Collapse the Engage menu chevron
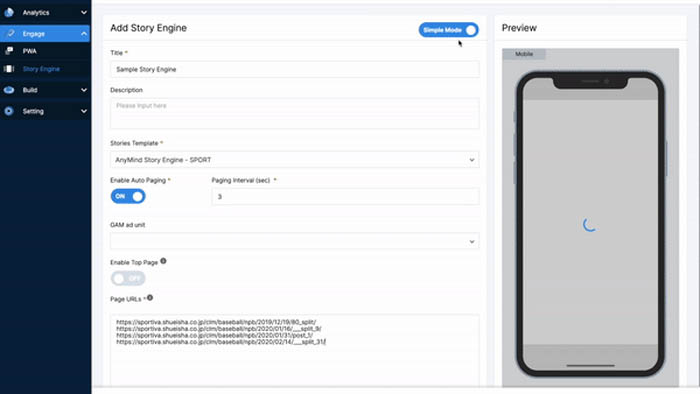Viewport: 700px width, 394px height. click(x=84, y=33)
